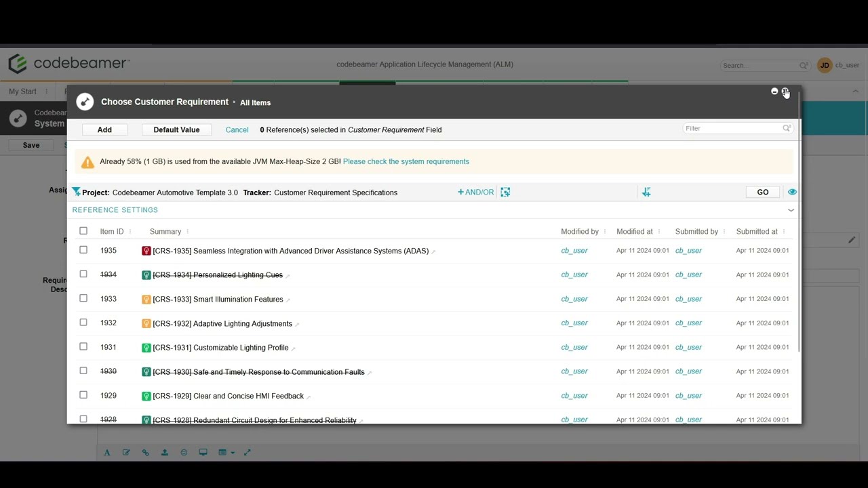This screenshot has height=488, width=868.
Task: Click the pencil edit icon on background page right side
Action: [852, 239]
